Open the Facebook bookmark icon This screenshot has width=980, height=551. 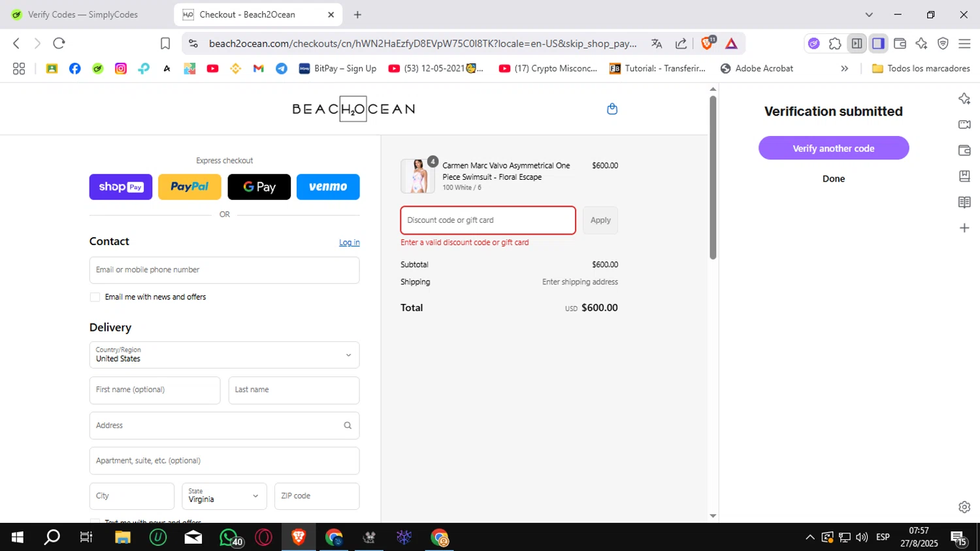[x=74, y=68]
